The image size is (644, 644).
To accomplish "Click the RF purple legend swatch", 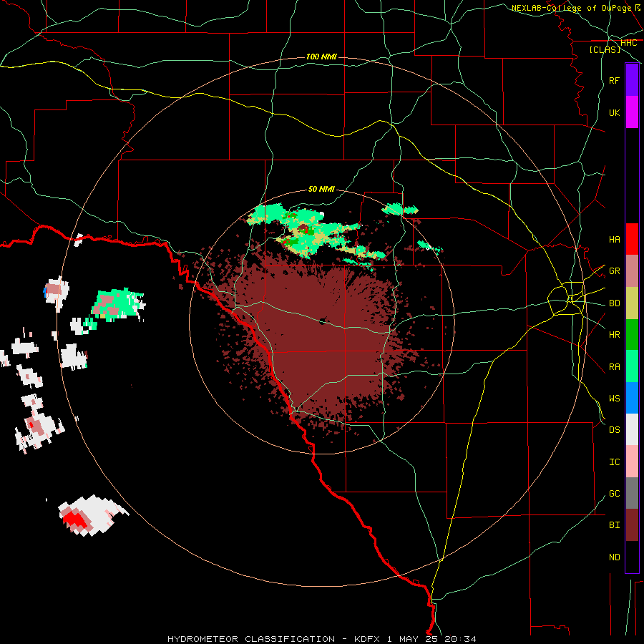I will click(632, 80).
